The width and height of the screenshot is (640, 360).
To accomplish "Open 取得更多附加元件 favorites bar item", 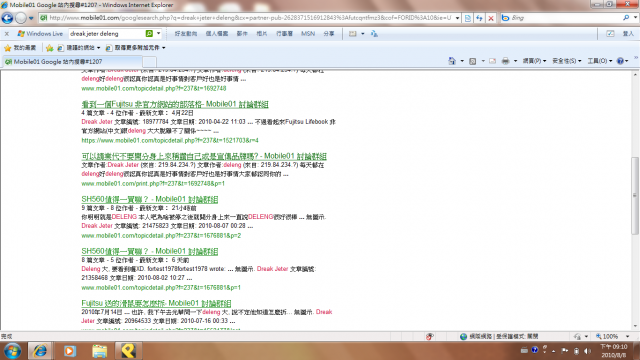I will coord(135,48).
